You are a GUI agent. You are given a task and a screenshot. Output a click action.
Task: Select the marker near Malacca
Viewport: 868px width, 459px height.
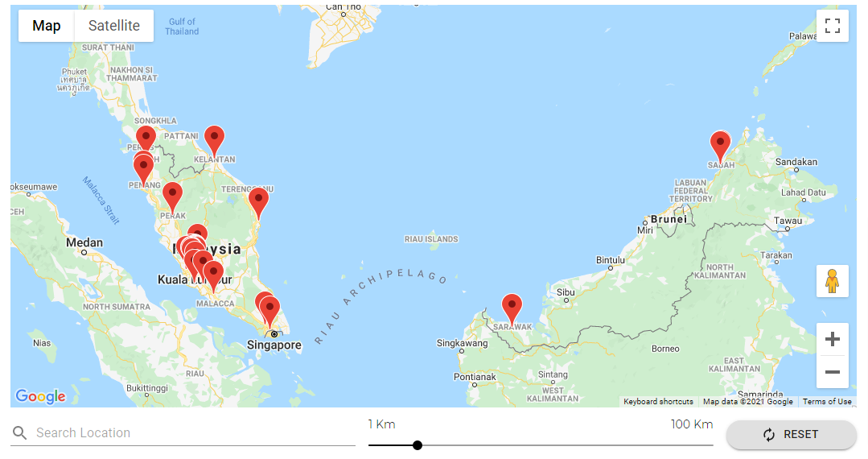(213, 275)
